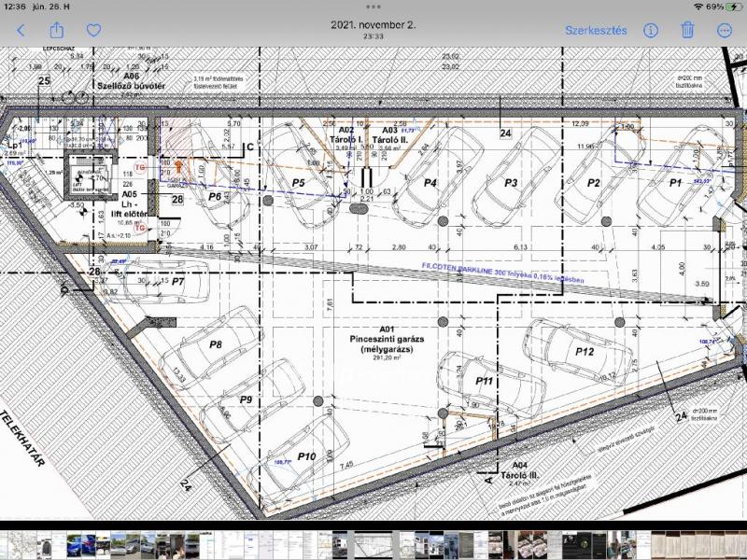Select the current floor plan thumbnail

point(373,544)
